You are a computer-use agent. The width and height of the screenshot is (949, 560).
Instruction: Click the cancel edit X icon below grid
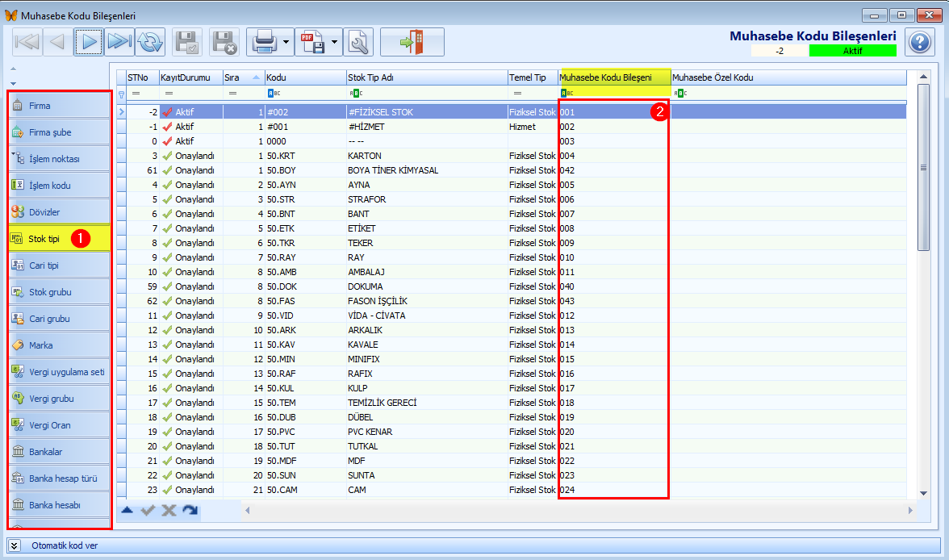169,510
